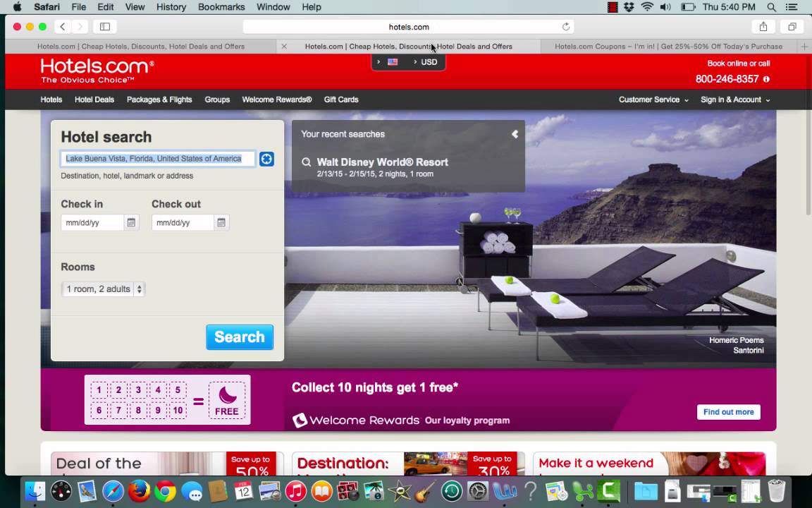
Task: Toggle the Safari sidebar button
Action: (x=105, y=26)
